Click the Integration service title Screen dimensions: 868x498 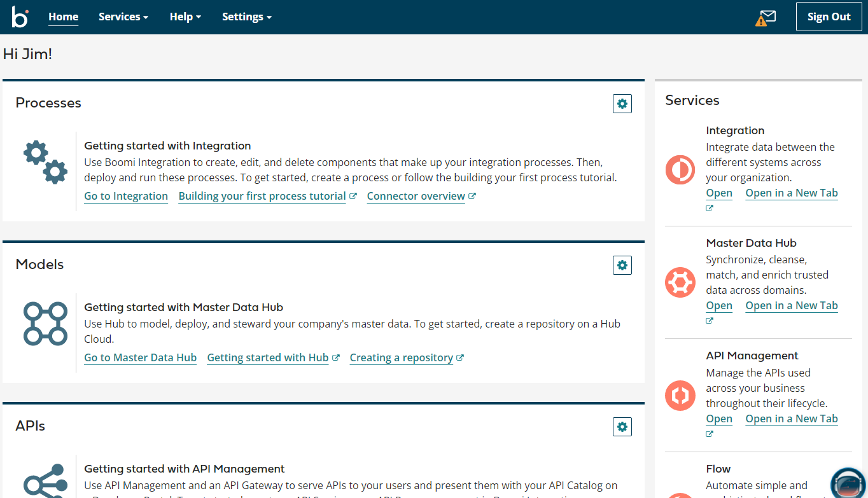pyautogui.click(x=735, y=130)
